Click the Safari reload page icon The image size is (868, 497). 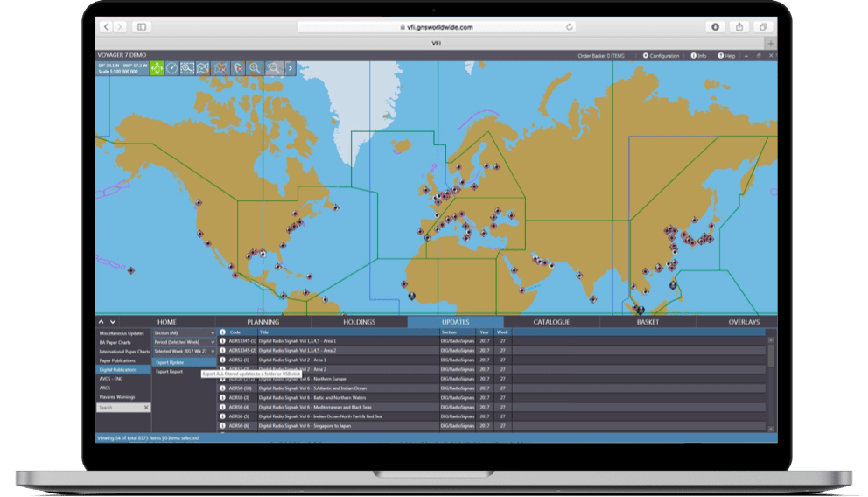coord(570,27)
